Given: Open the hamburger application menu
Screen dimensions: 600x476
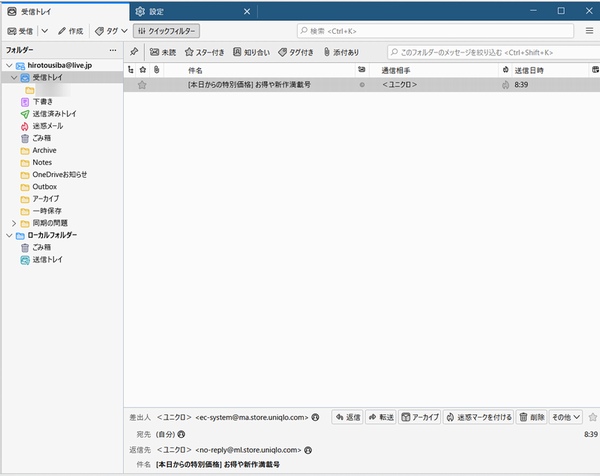Looking at the screenshot, I should [x=589, y=31].
